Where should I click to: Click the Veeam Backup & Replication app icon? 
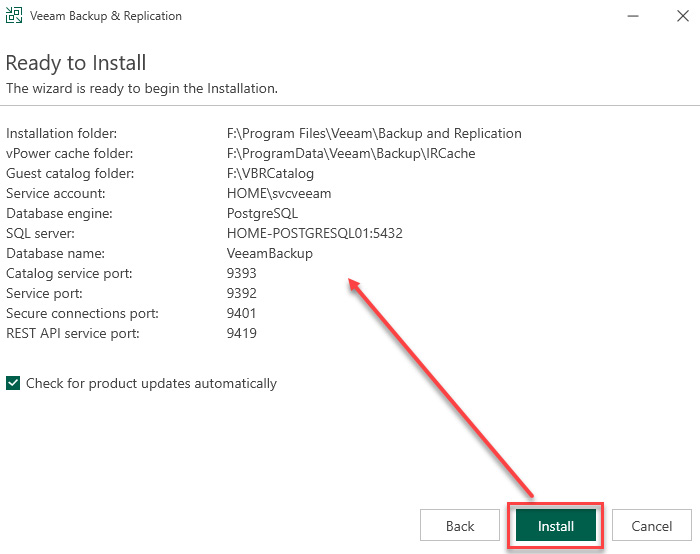14,15
